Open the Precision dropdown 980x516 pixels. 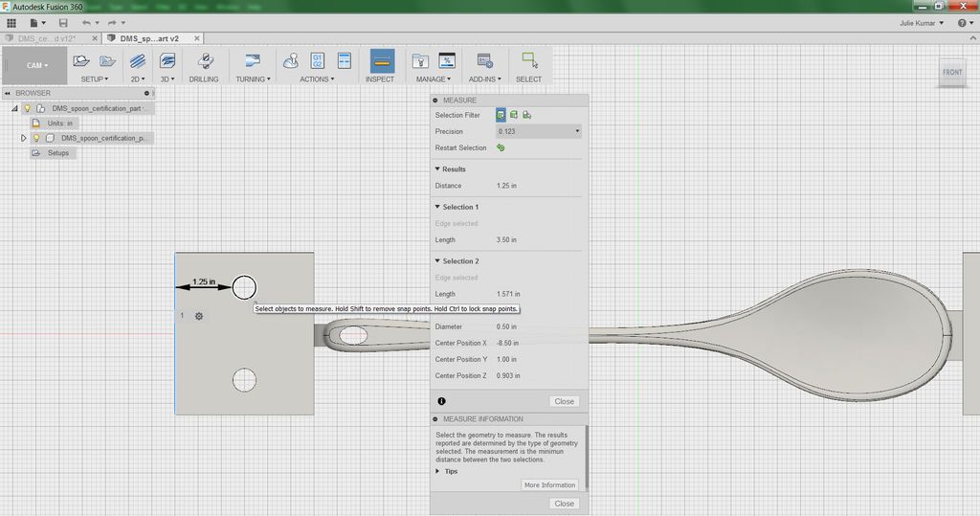pos(539,131)
